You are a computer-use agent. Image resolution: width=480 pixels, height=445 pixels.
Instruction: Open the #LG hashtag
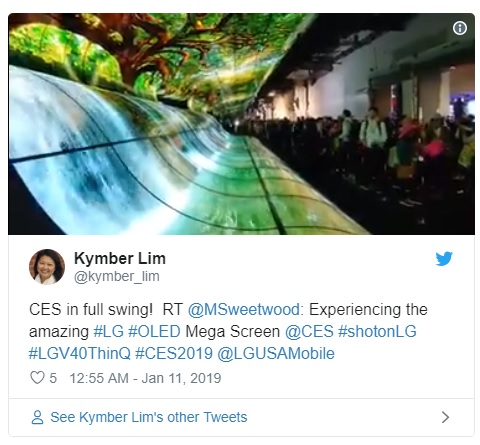coord(108,331)
